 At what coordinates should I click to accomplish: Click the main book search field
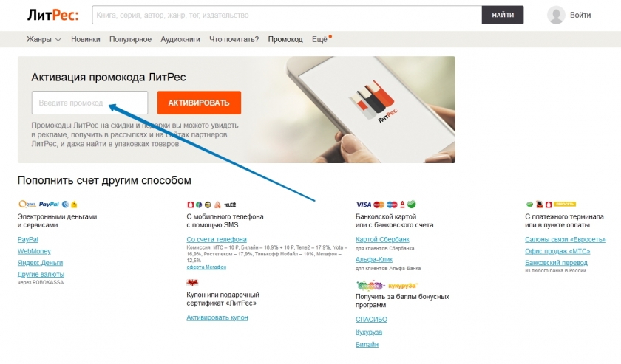[x=287, y=15]
